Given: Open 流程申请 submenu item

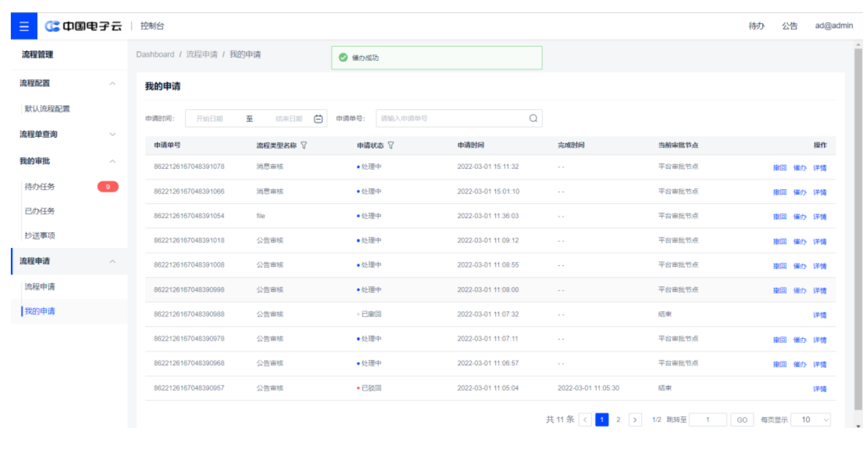Looking at the screenshot, I should (40, 287).
